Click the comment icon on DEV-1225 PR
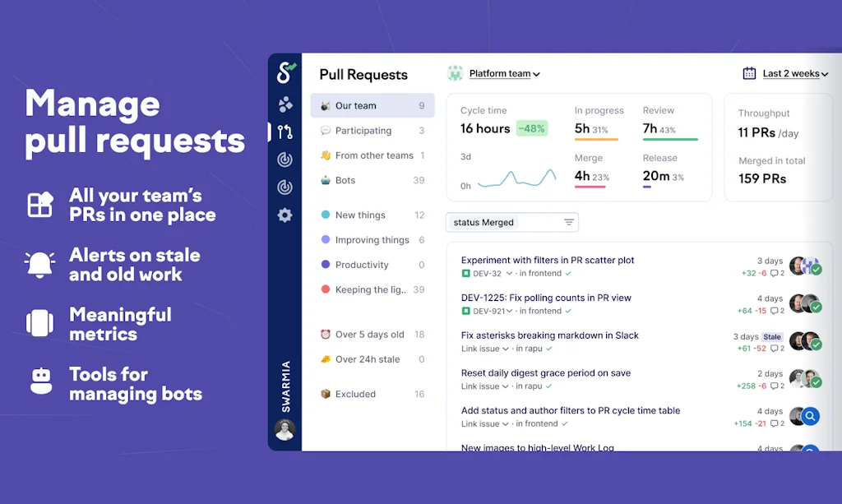Screen dimensions: 842x504 tap(775, 311)
